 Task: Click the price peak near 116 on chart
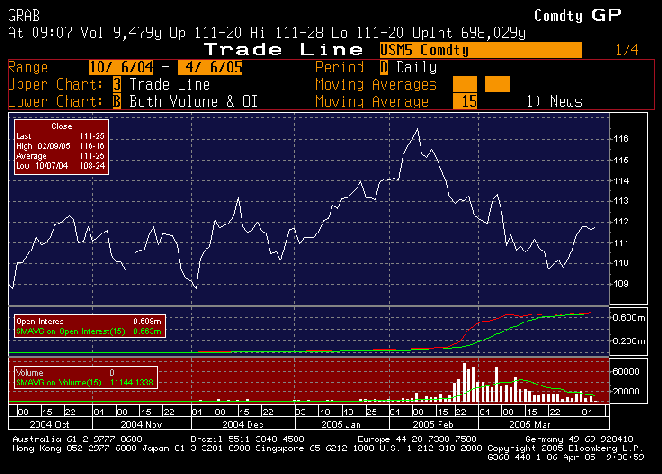[x=416, y=130]
